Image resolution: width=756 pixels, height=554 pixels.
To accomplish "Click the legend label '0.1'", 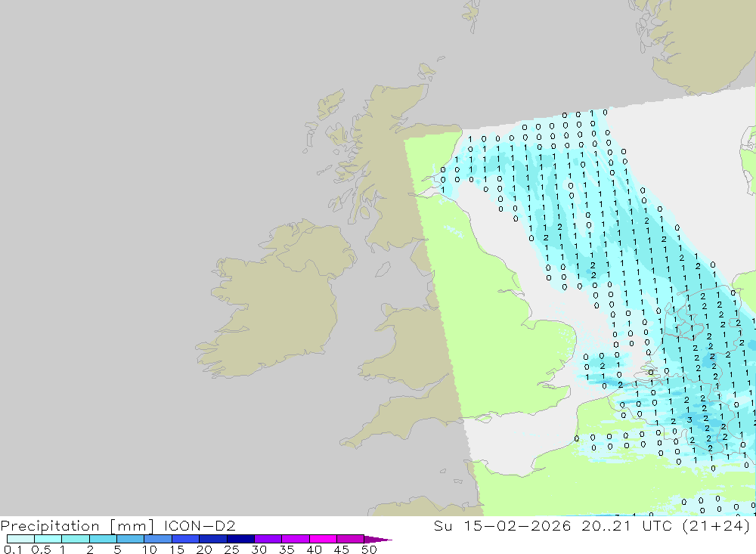I will (x=13, y=549).
